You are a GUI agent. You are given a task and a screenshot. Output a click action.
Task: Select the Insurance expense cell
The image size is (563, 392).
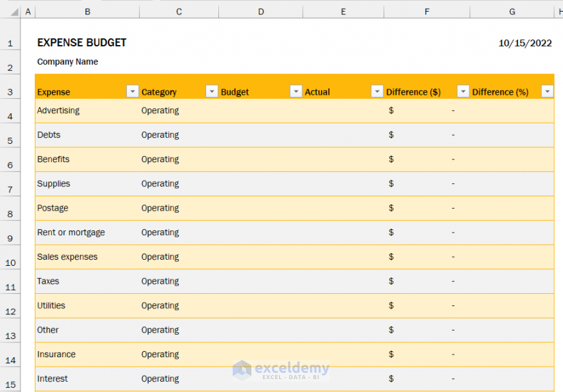(87, 355)
